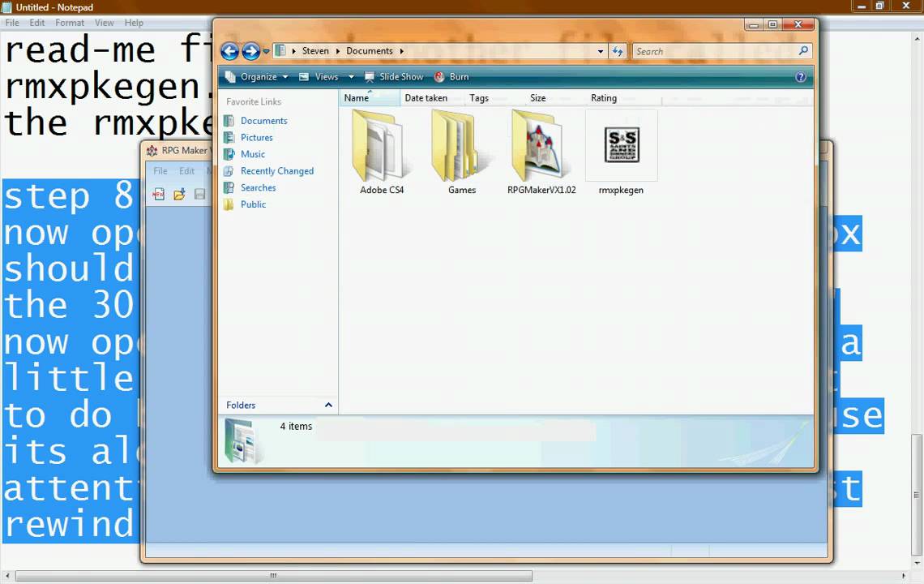Click the Folders label in navigation pane
The width and height of the screenshot is (924, 584).
(x=241, y=406)
